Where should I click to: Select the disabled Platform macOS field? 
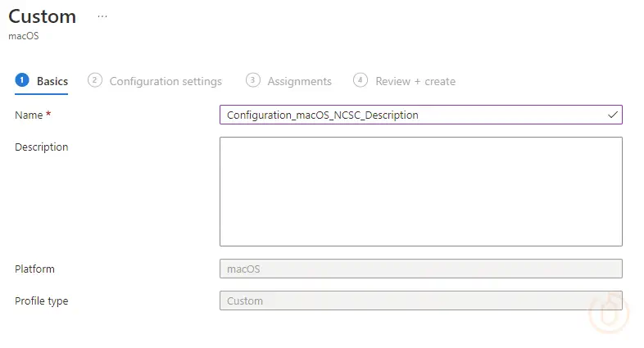[420, 269]
